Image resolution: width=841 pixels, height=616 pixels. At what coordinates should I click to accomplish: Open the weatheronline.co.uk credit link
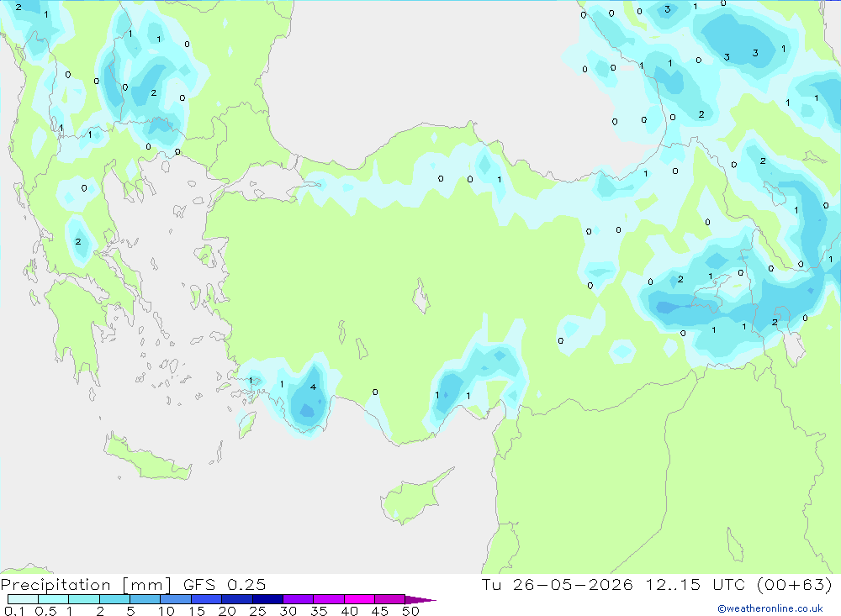click(x=770, y=608)
